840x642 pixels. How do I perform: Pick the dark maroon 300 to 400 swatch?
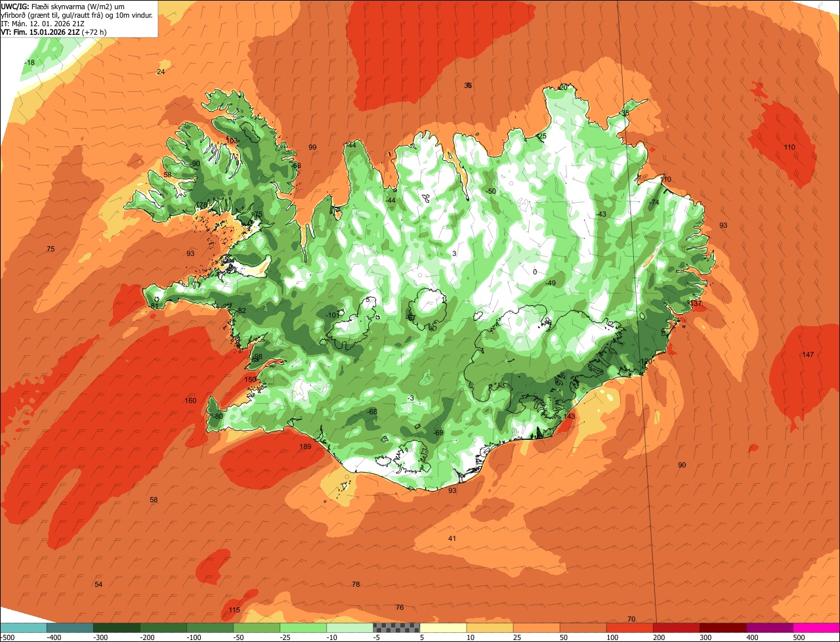(x=723, y=628)
